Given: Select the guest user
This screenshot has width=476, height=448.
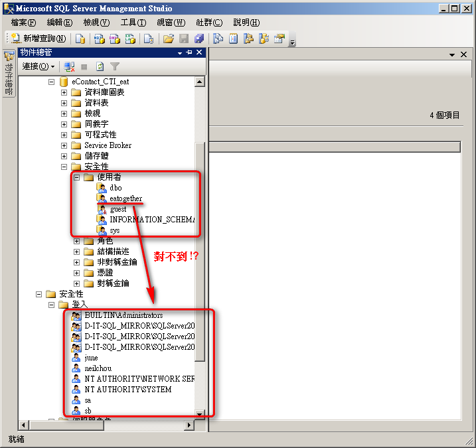Looking at the screenshot, I should point(118,209).
